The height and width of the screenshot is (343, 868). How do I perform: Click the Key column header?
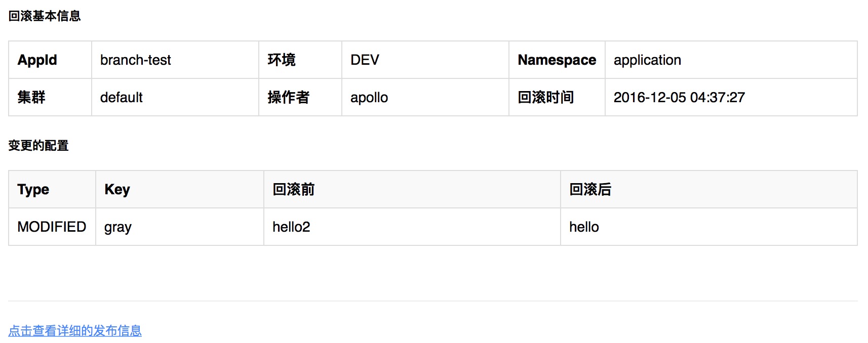click(117, 190)
